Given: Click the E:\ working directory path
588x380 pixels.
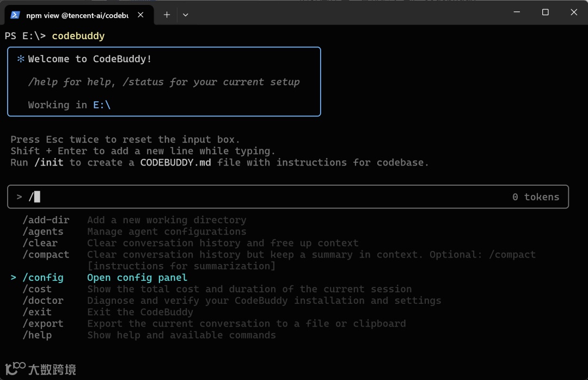Looking at the screenshot, I should (x=102, y=105).
